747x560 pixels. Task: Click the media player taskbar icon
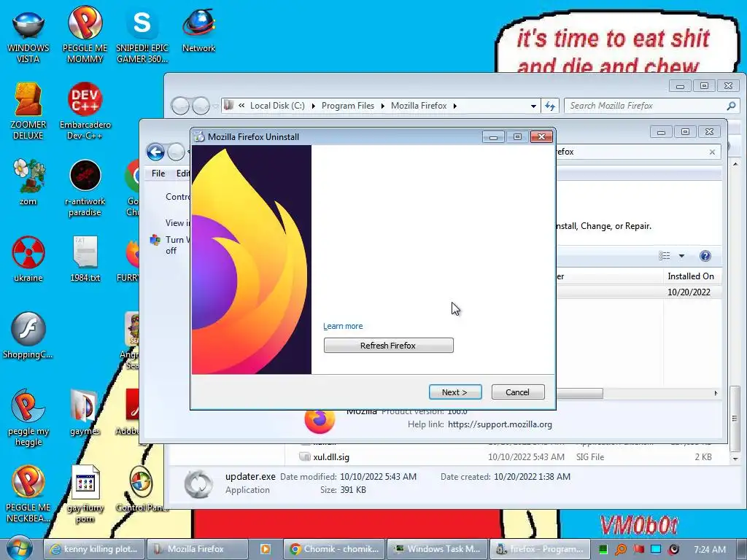click(x=266, y=549)
